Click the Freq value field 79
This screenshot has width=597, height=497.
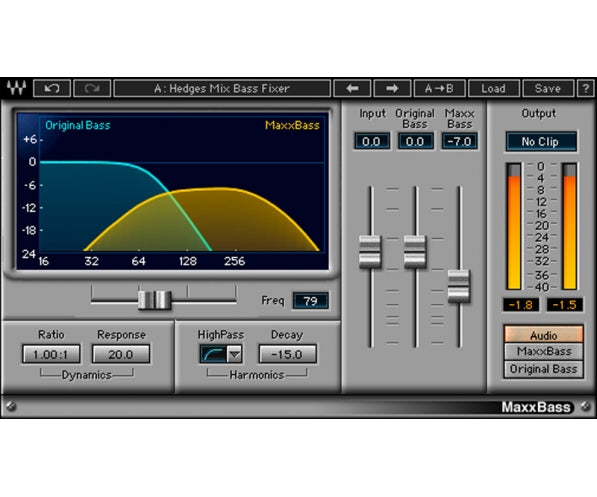(310, 301)
